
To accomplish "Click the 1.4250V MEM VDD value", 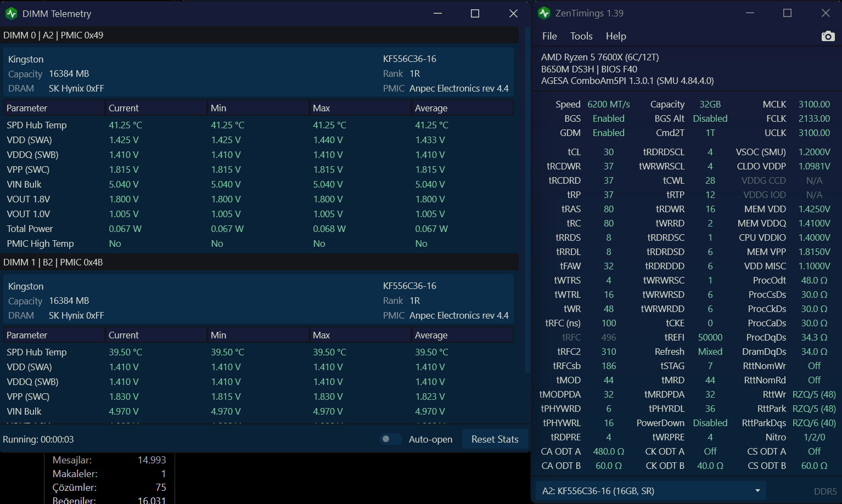I will tap(814, 209).
